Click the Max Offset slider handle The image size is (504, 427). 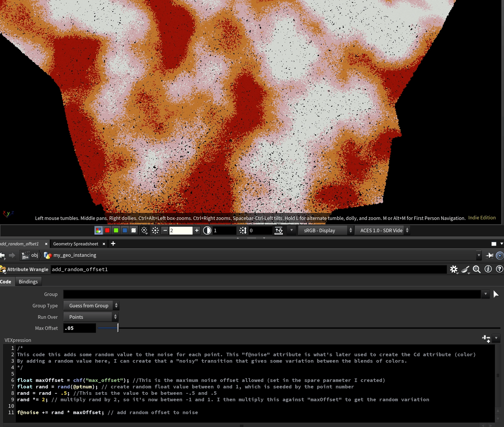click(118, 328)
